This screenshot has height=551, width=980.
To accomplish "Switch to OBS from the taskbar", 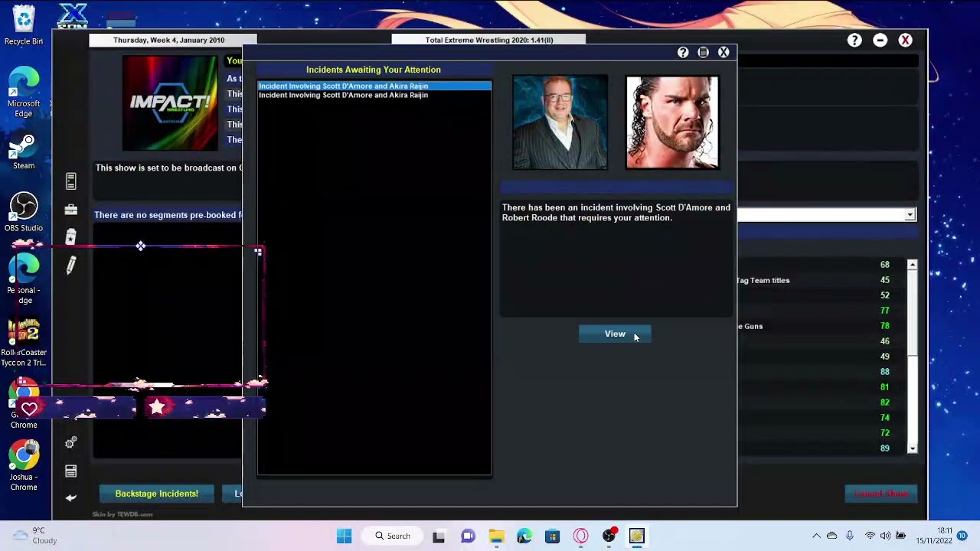I will coord(609,536).
